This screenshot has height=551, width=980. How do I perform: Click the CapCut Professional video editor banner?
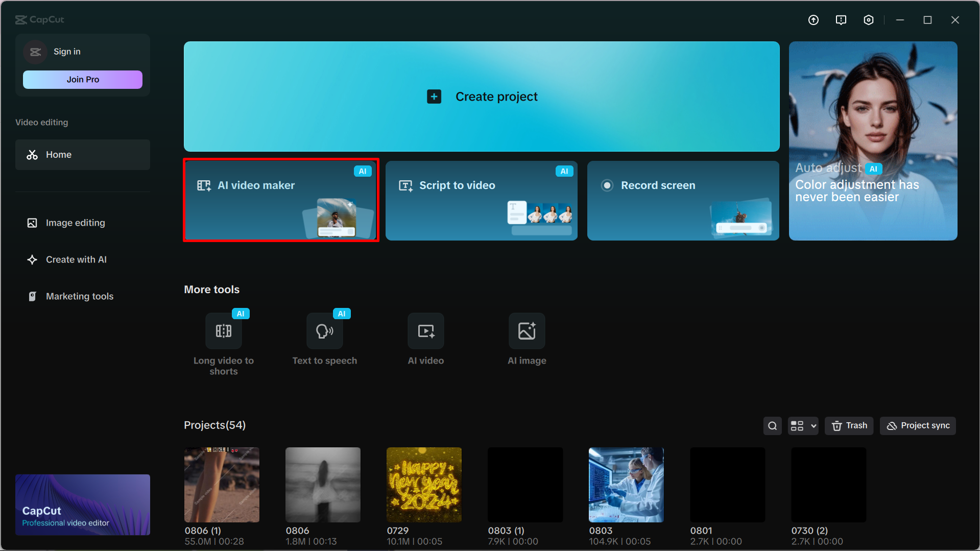click(x=83, y=505)
